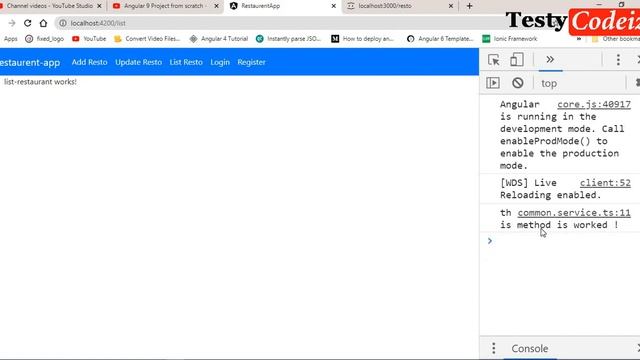Close the Angular 9 Project tab
This screenshot has width=640, height=360.
pos(216,6)
